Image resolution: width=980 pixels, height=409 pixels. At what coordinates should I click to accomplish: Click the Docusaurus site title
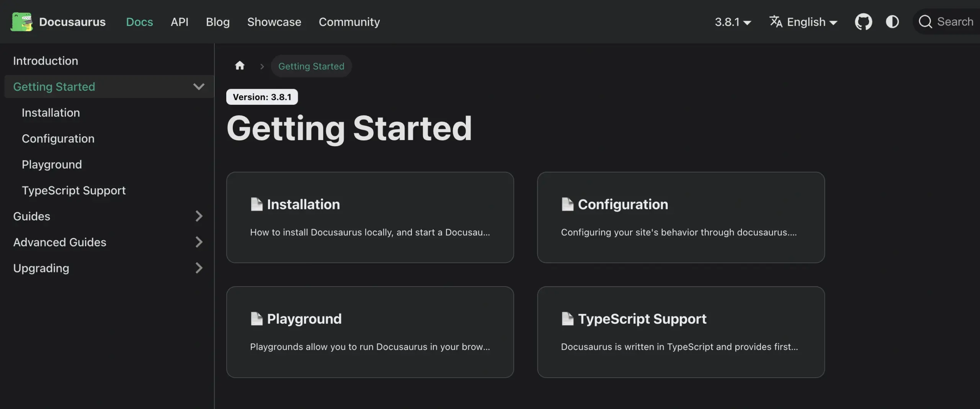click(72, 22)
